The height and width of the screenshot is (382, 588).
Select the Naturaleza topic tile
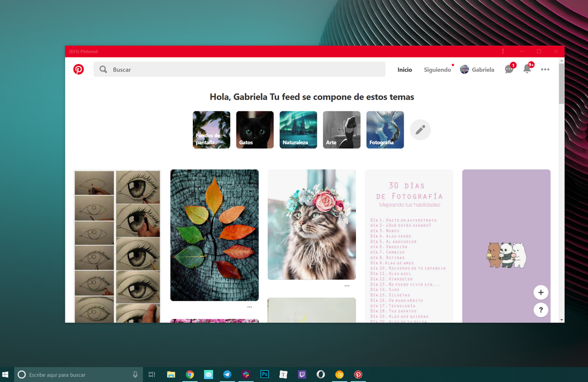click(x=298, y=130)
